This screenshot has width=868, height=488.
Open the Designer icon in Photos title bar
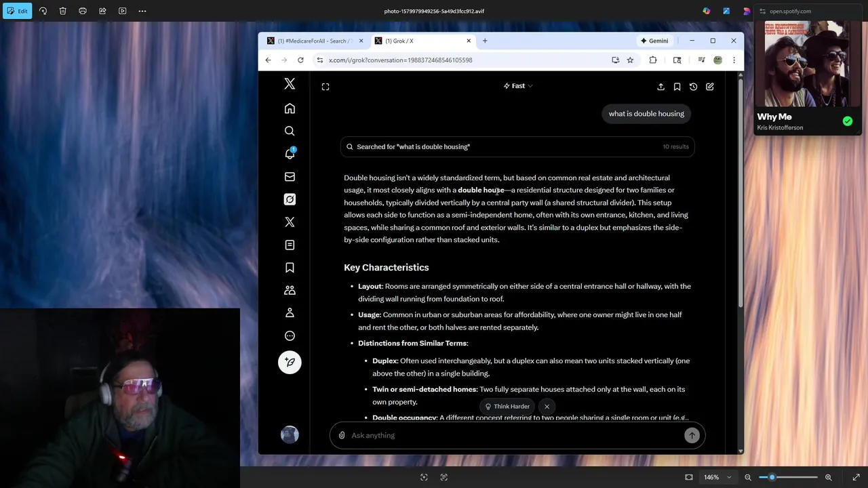(726, 11)
